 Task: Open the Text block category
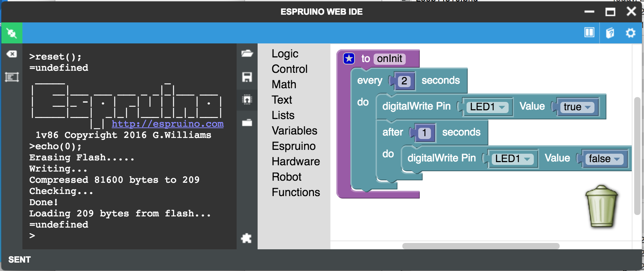(x=282, y=100)
